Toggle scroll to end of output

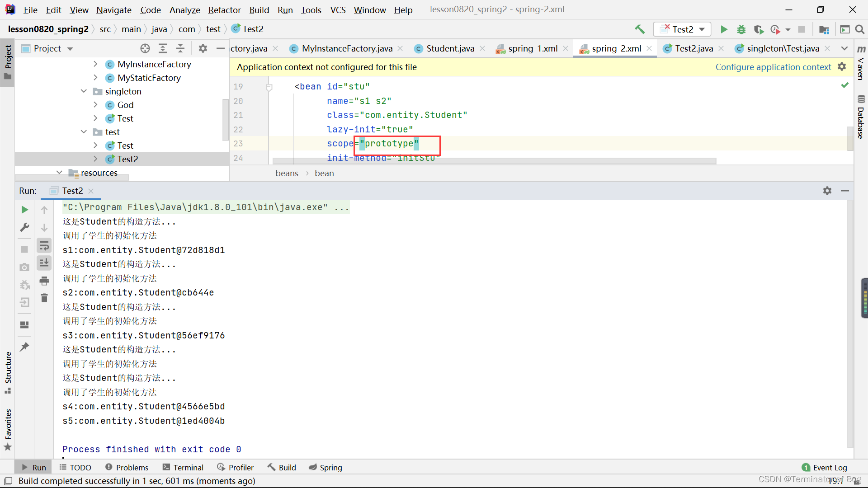44,263
